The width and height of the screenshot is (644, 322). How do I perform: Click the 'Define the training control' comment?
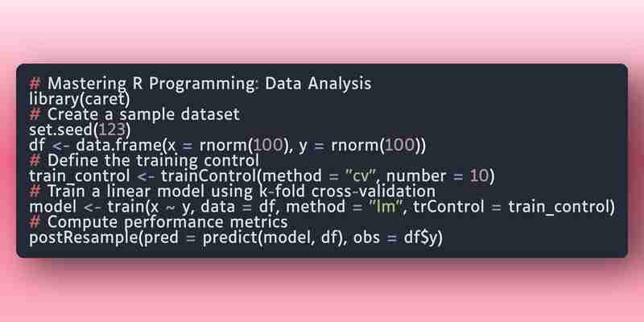pyautogui.click(x=153, y=160)
